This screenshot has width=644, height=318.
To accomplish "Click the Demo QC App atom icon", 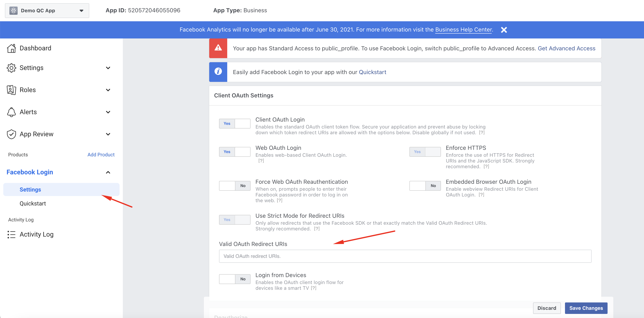I will coord(14,10).
